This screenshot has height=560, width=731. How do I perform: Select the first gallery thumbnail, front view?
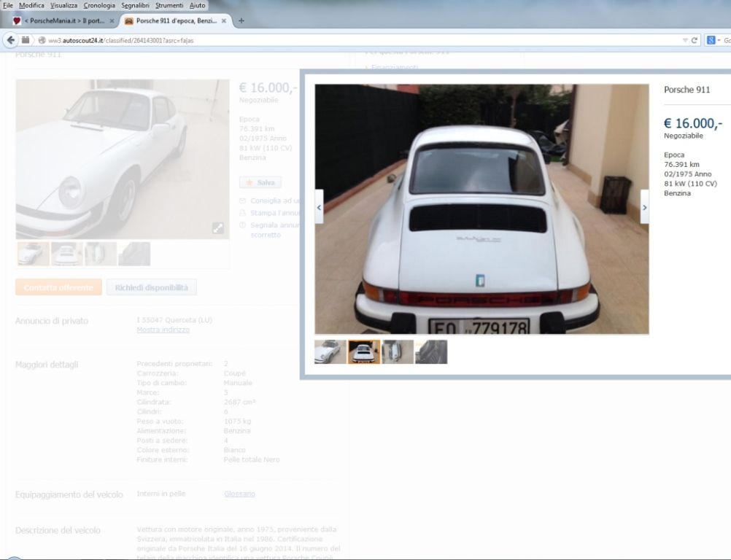(x=330, y=351)
